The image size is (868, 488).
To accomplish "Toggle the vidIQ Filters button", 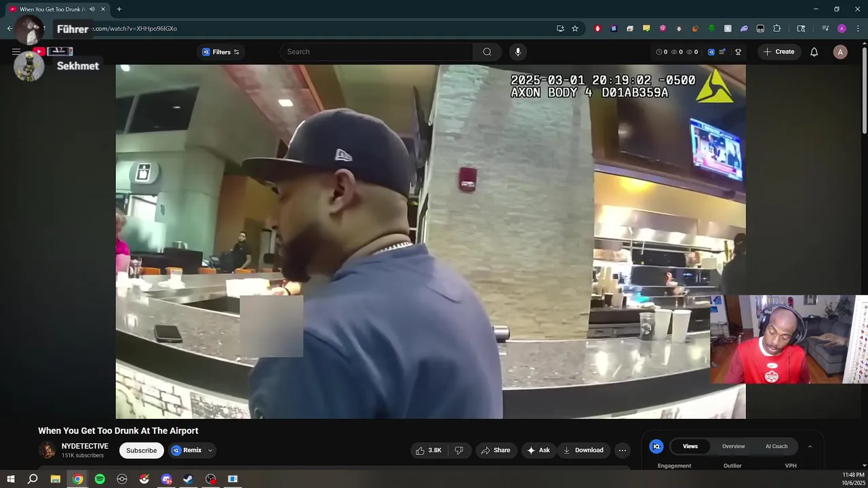I will coord(221,52).
